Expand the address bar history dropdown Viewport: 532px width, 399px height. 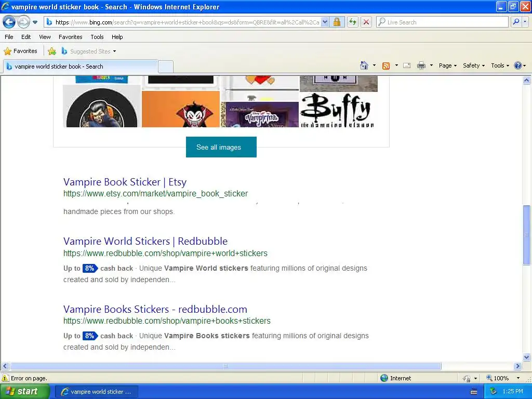click(325, 22)
